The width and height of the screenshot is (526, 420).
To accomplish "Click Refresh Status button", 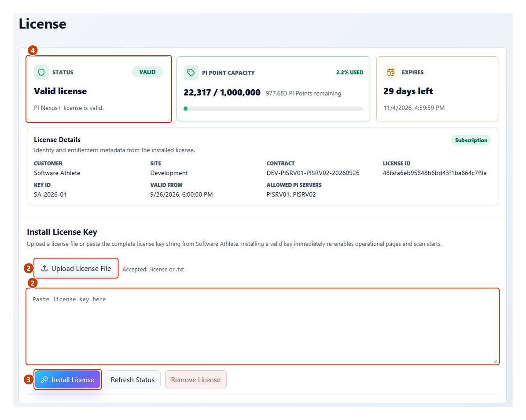I will (x=132, y=380).
